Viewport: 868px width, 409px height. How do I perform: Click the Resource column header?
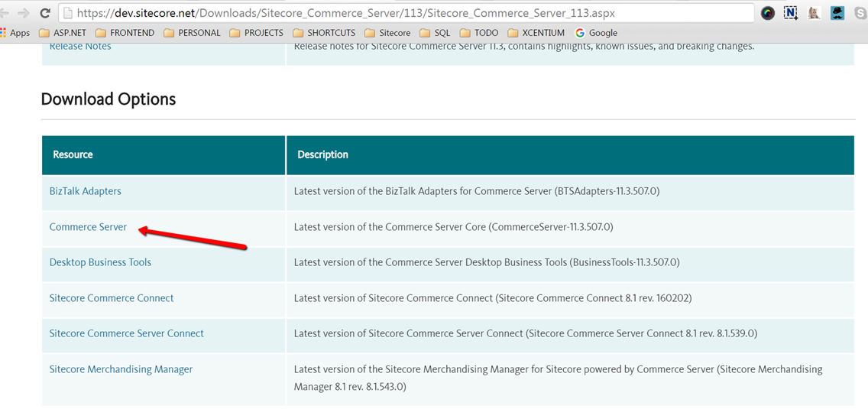(164, 154)
